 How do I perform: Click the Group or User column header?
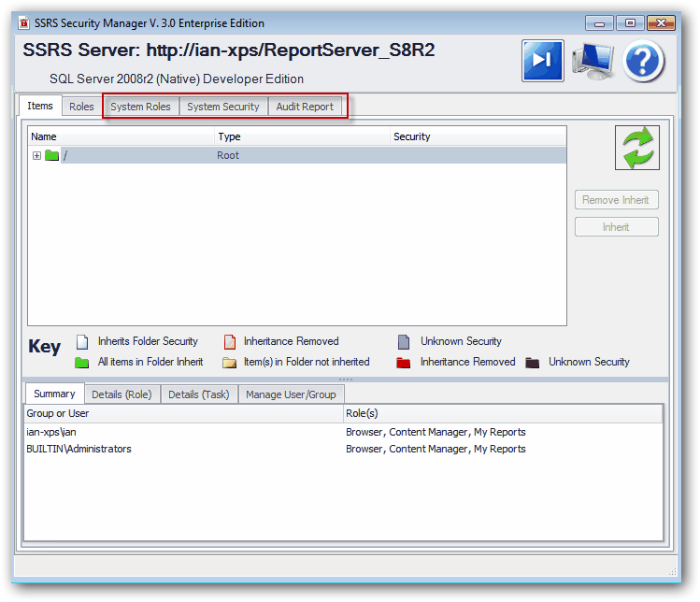point(184,413)
